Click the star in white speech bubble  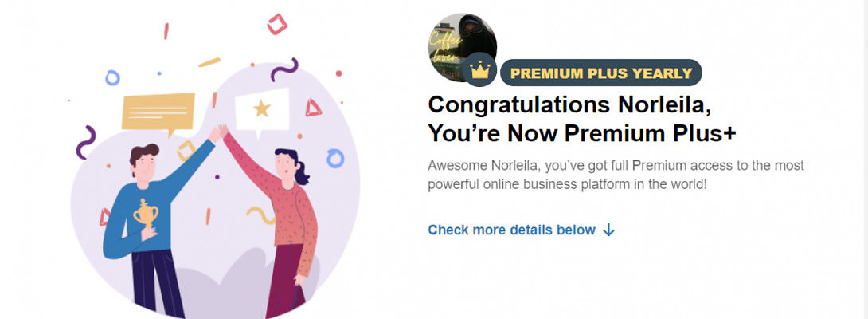coord(261,108)
